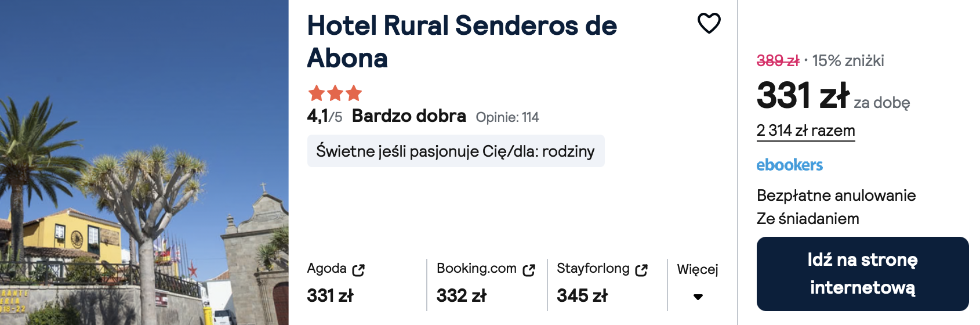The width and height of the screenshot is (980, 325).
Task: Click the ebookers provider logo
Action: pos(789,165)
